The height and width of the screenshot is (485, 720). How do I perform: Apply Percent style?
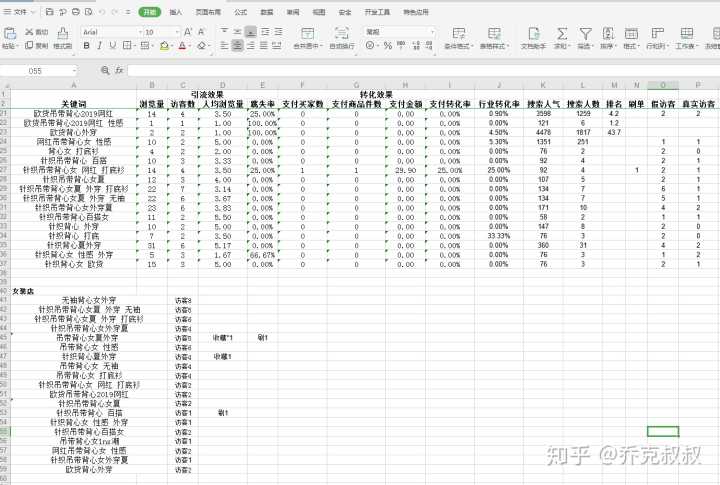click(388, 45)
